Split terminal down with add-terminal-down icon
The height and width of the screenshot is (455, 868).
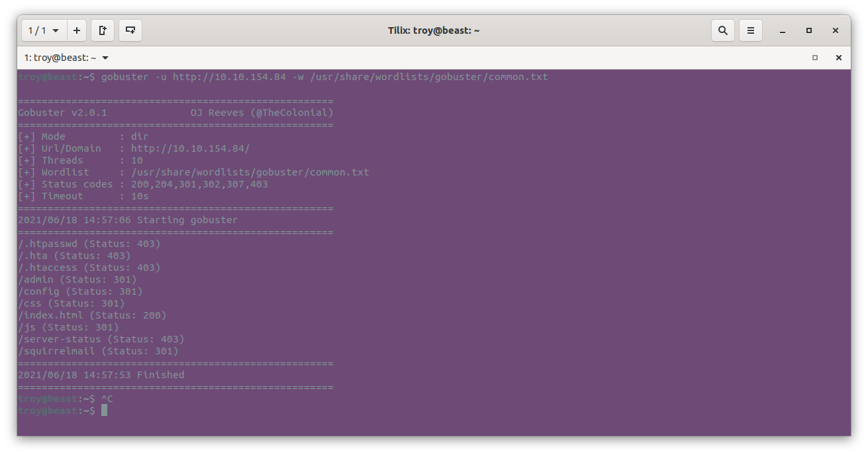click(x=130, y=30)
